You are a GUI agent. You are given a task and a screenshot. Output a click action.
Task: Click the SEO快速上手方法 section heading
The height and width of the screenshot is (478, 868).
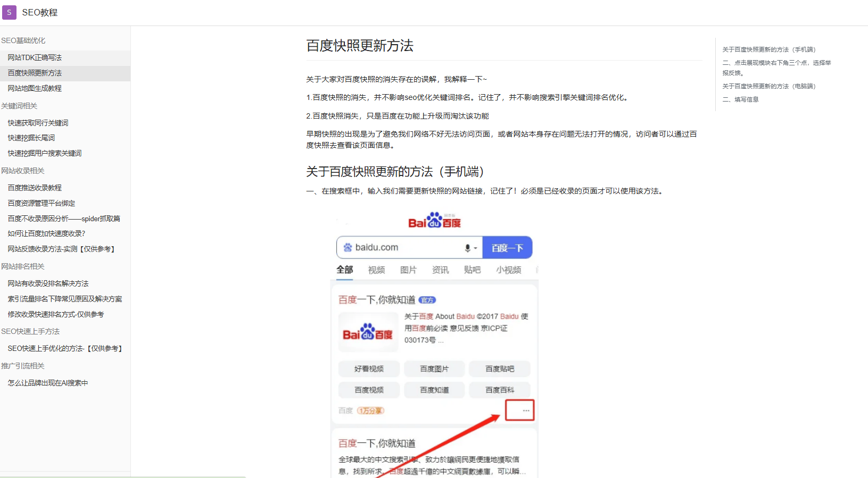pyautogui.click(x=30, y=331)
